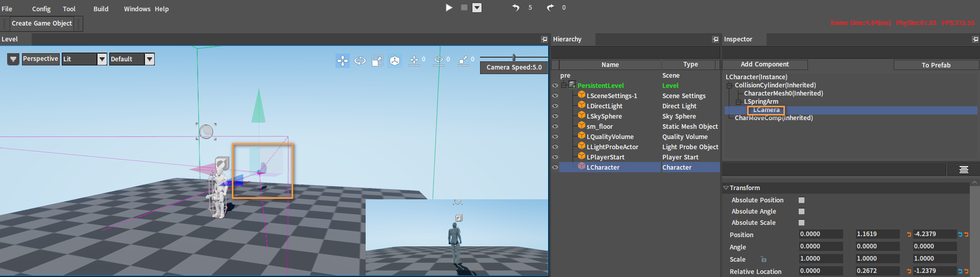
Task: Switch to the Hierarchy tab
Action: 567,39
